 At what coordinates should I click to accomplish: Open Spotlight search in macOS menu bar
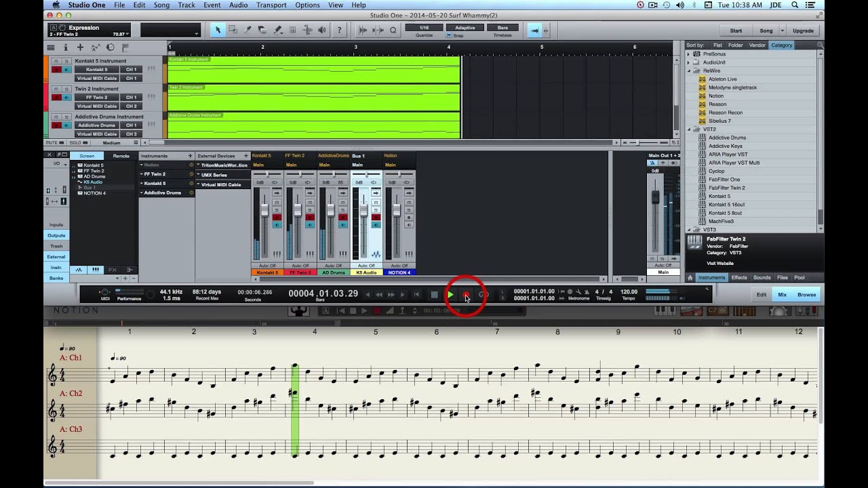tap(794, 5)
